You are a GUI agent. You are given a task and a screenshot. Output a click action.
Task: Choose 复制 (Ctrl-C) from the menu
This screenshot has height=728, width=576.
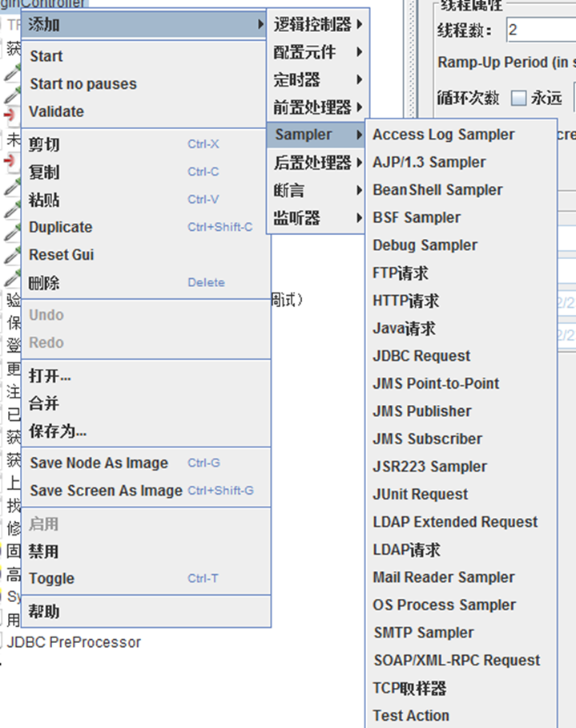[146, 172]
